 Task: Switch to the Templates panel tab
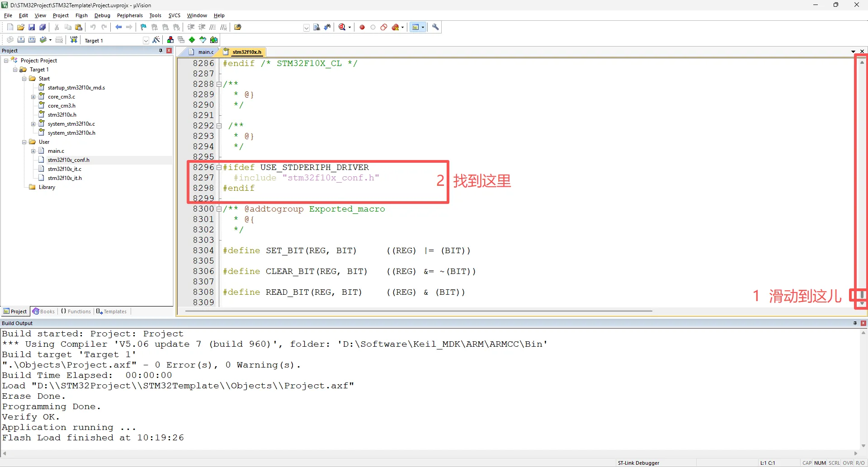[112, 311]
